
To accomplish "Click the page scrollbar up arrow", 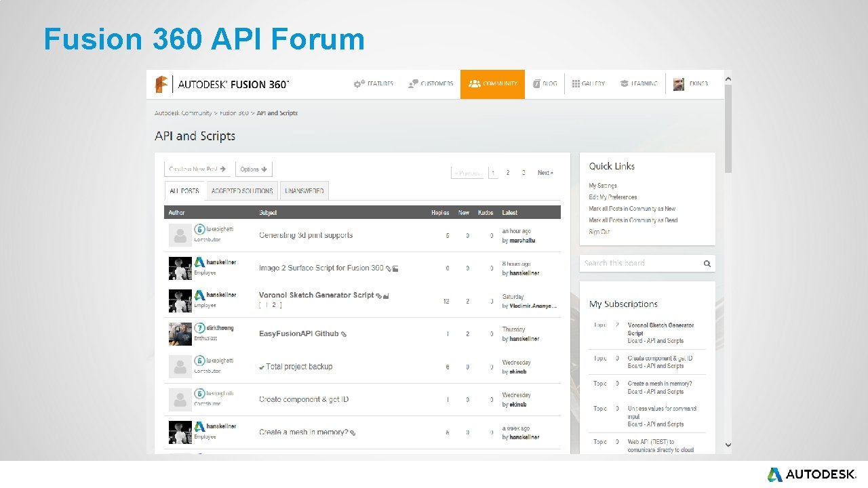I will click(728, 79).
